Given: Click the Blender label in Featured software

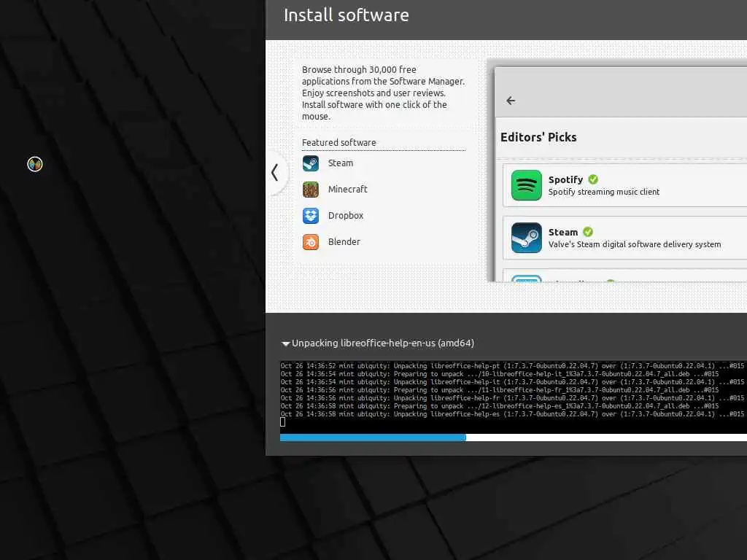Looking at the screenshot, I should (x=344, y=241).
